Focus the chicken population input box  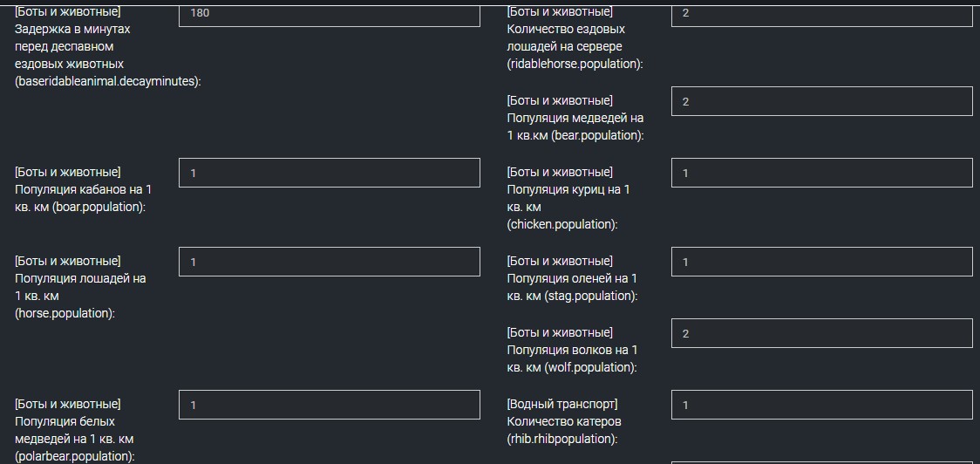pyautogui.click(x=821, y=173)
